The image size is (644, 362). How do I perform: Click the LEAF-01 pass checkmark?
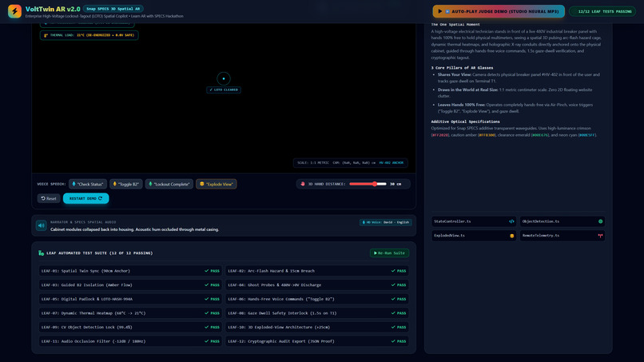click(x=207, y=271)
